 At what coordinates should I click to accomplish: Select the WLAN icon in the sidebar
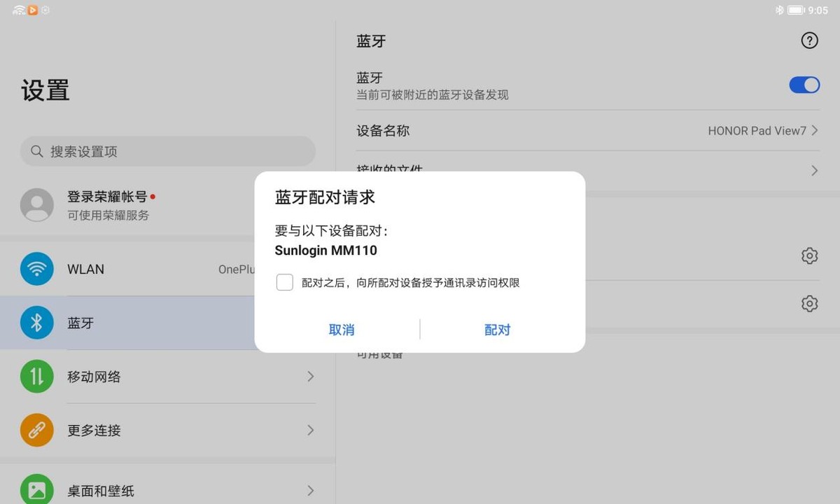tap(36, 269)
